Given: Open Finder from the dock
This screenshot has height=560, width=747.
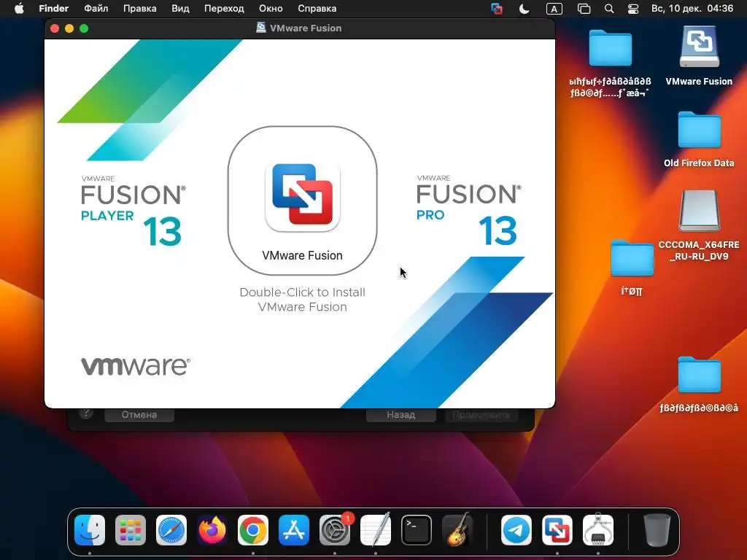Looking at the screenshot, I should point(90,530).
